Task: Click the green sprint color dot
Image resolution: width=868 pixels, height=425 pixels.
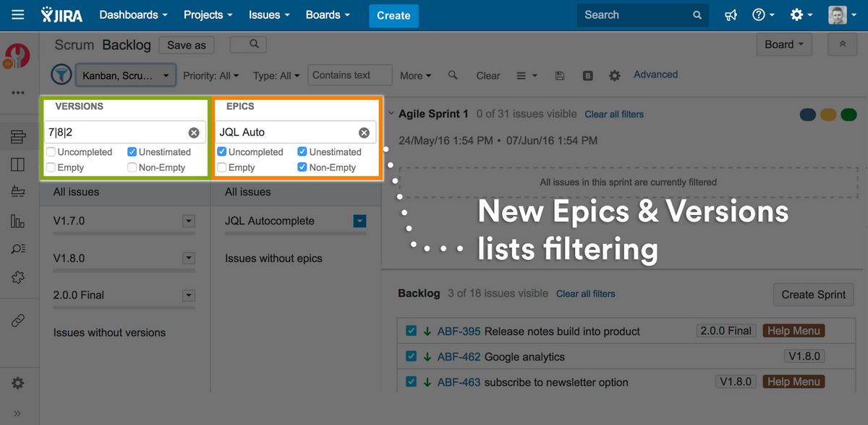Action: (848, 114)
